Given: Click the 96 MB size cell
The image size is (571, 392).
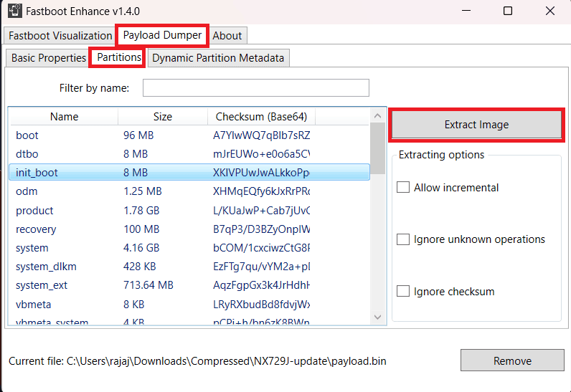Looking at the screenshot, I should 138,135.
